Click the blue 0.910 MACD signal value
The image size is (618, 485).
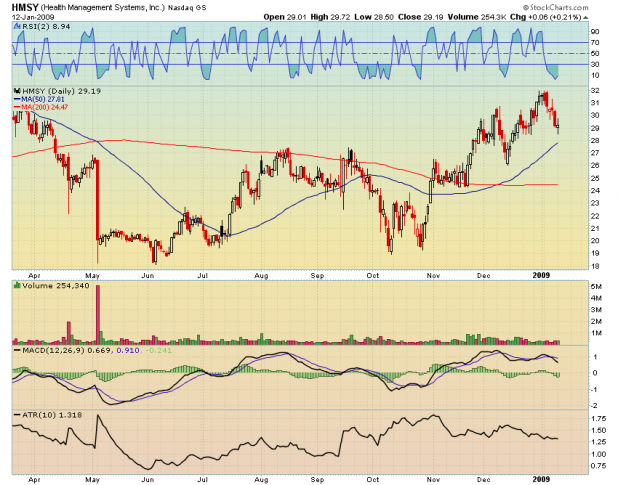[128, 350]
